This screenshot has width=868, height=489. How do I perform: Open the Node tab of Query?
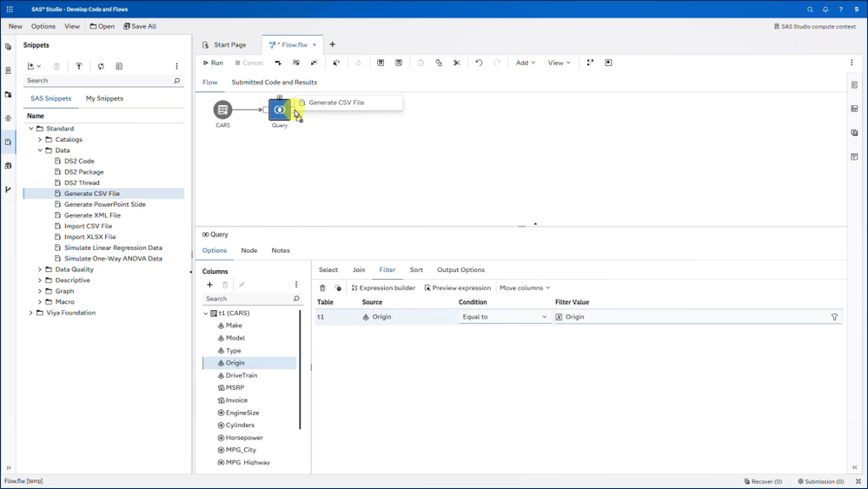(249, 250)
